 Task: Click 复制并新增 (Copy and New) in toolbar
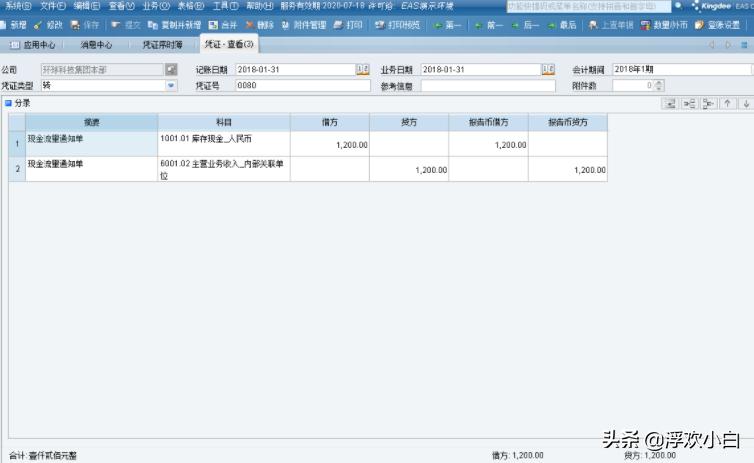coord(174,25)
